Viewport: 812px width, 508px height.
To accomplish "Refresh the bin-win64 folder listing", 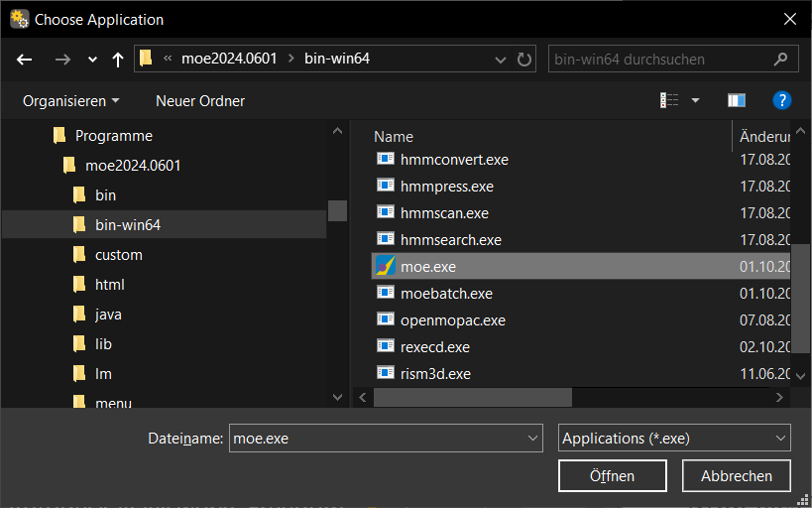I will (523, 60).
